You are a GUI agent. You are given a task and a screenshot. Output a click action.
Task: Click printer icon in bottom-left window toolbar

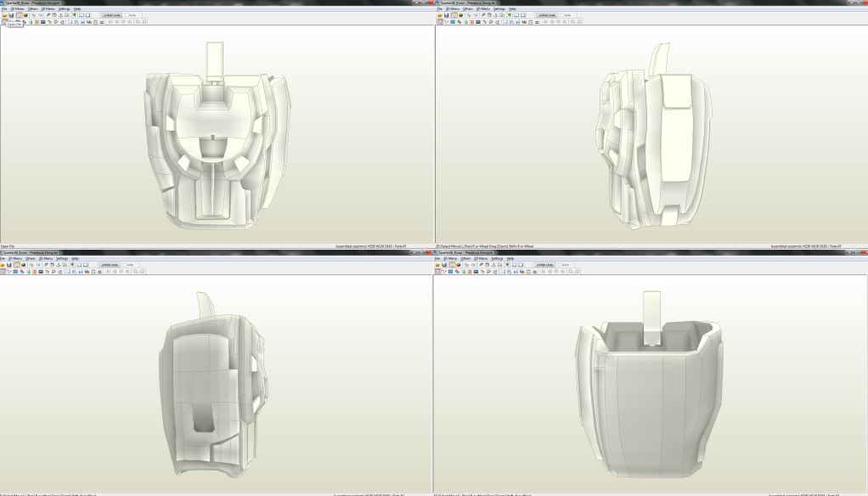point(99,271)
